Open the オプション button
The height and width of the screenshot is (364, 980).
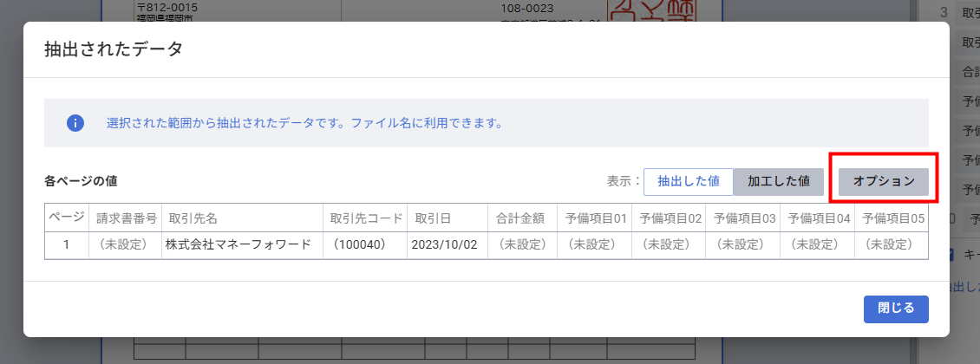coord(884,181)
